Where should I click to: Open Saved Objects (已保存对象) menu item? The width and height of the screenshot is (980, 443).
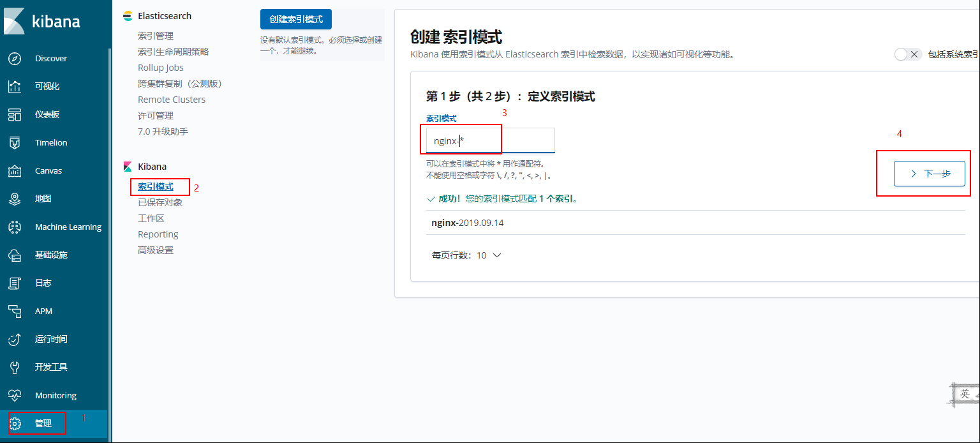coord(160,202)
